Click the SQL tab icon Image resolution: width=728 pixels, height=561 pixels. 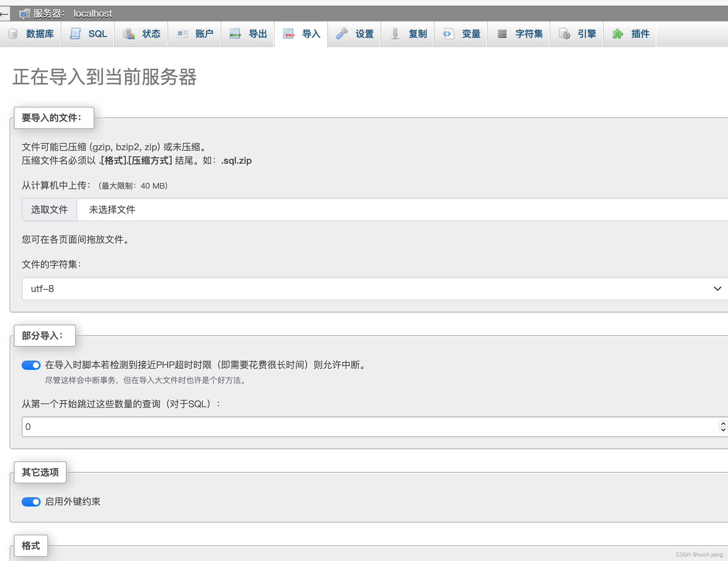[x=76, y=34]
